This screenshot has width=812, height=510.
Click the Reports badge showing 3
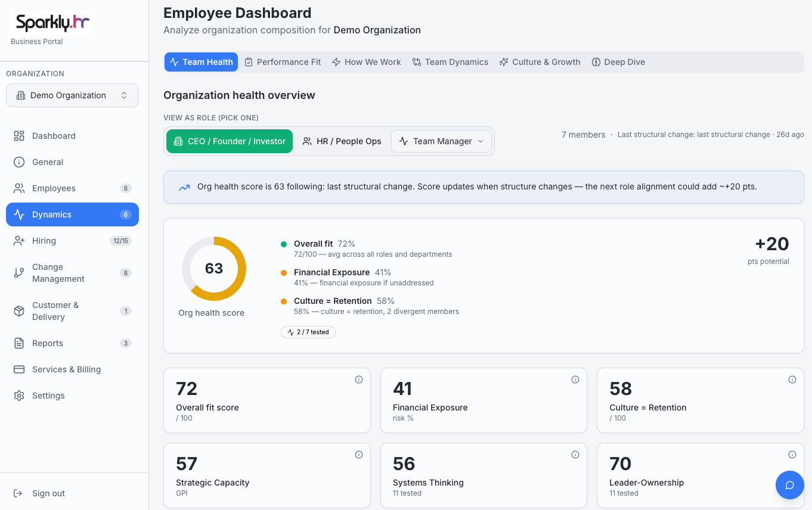point(125,343)
